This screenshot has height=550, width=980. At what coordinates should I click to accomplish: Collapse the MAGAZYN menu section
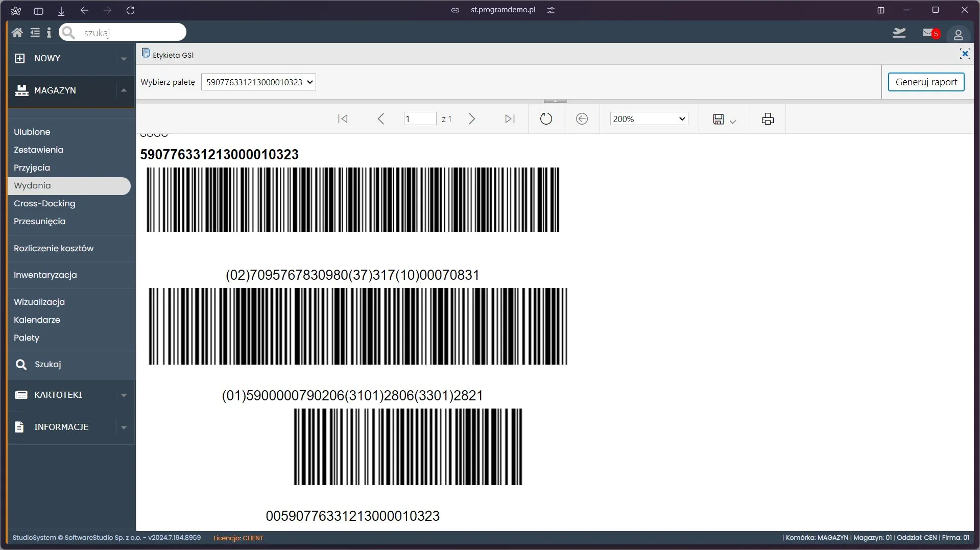(x=124, y=90)
